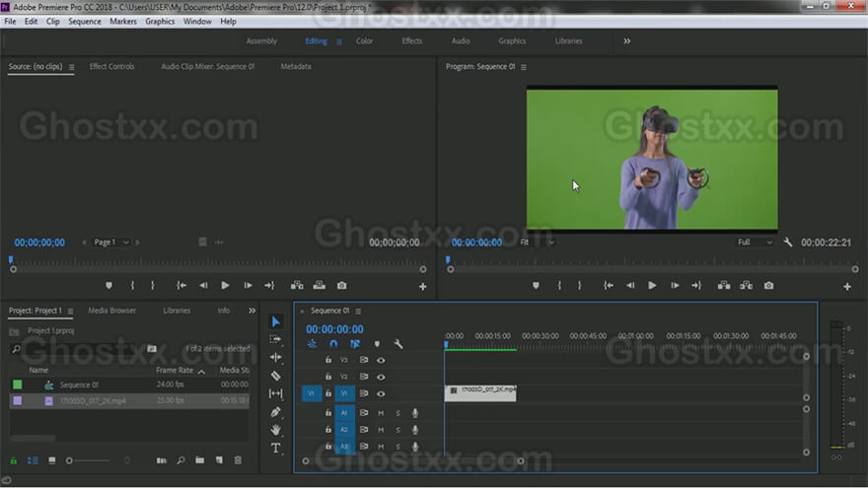The height and width of the screenshot is (488, 868).
Task: Toggle V1 track output eye
Action: click(381, 394)
